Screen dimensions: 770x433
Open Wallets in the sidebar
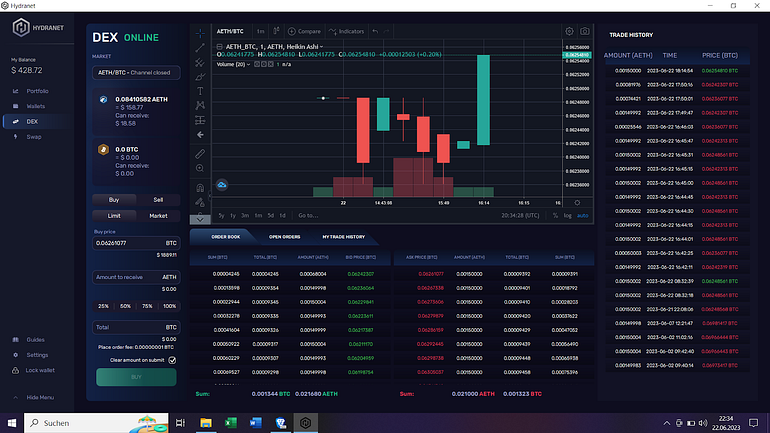tap(35, 107)
